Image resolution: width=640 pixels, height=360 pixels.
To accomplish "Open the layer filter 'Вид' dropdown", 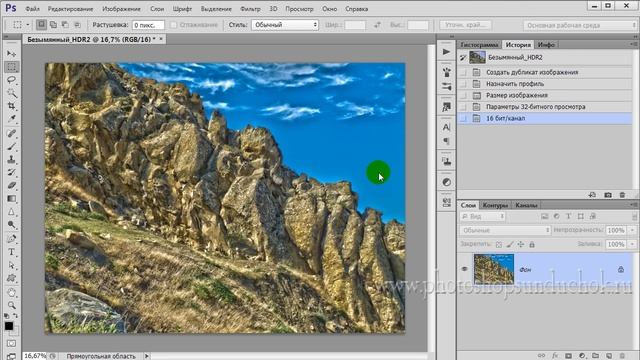I will pyautogui.click(x=483, y=216).
